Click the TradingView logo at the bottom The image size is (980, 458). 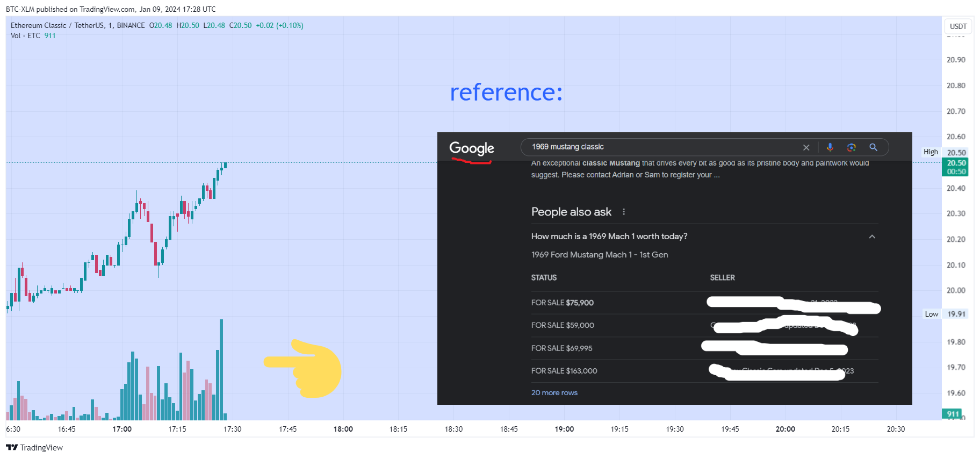pyautogui.click(x=34, y=448)
